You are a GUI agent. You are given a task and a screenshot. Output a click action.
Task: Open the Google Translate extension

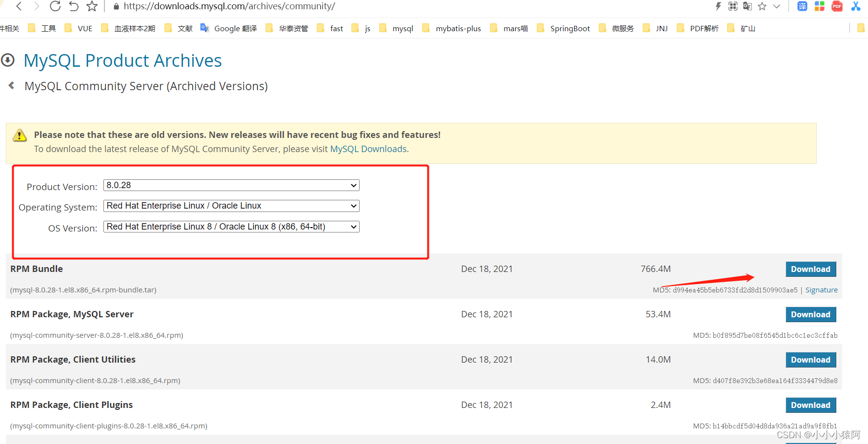tap(747, 6)
